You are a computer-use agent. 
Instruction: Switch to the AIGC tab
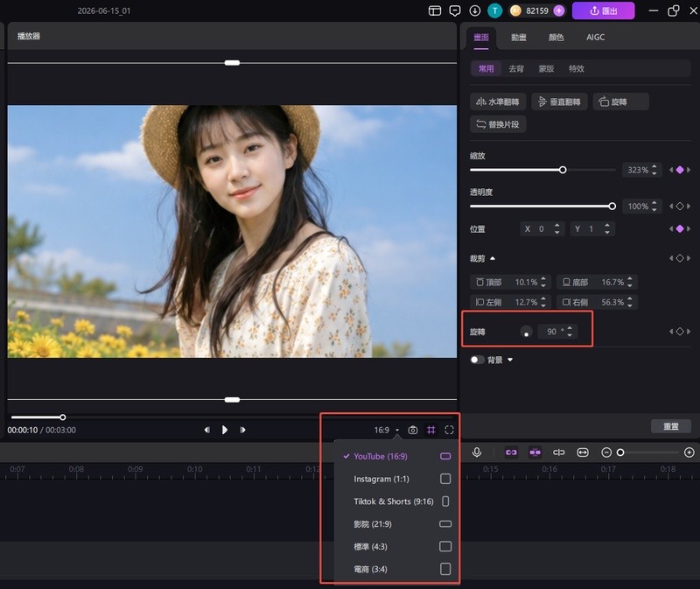tap(595, 37)
